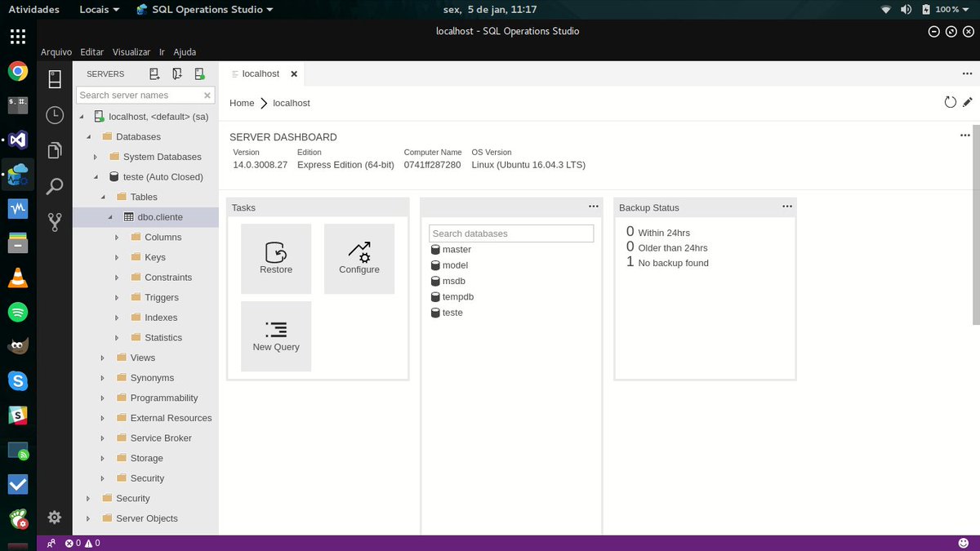980x551 pixels.
Task: Click the Search databases field
Action: [511, 233]
